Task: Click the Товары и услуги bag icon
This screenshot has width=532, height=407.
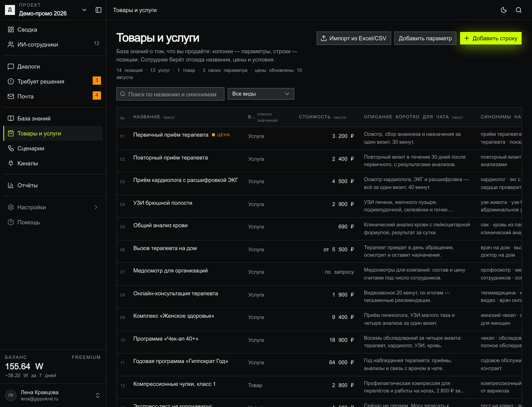Action: (x=11, y=134)
